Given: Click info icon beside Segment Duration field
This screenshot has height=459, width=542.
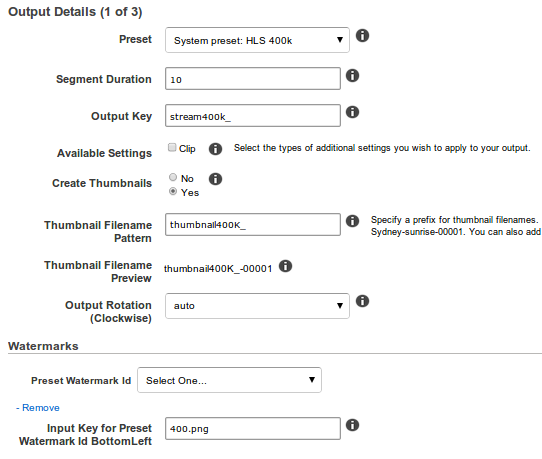Looking at the screenshot, I should click(352, 76).
